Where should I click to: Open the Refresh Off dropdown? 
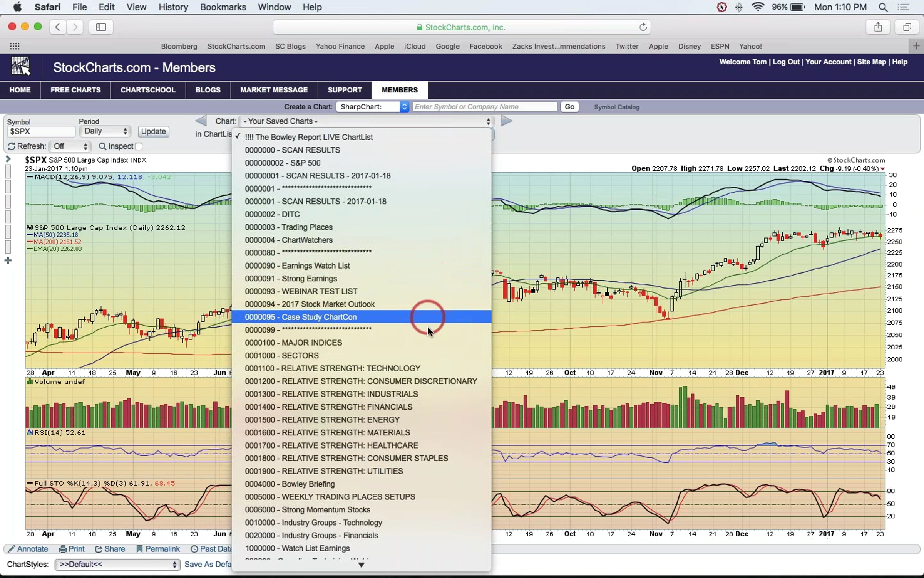click(70, 146)
